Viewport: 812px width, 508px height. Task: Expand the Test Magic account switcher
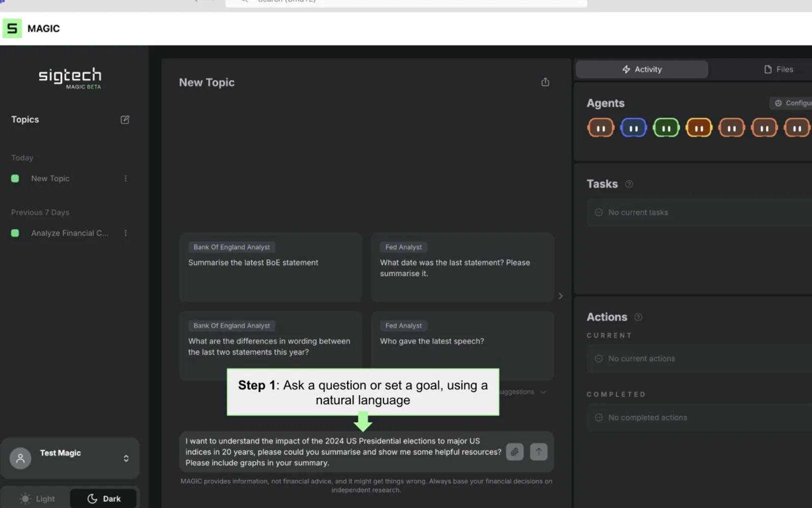click(x=126, y=458)
